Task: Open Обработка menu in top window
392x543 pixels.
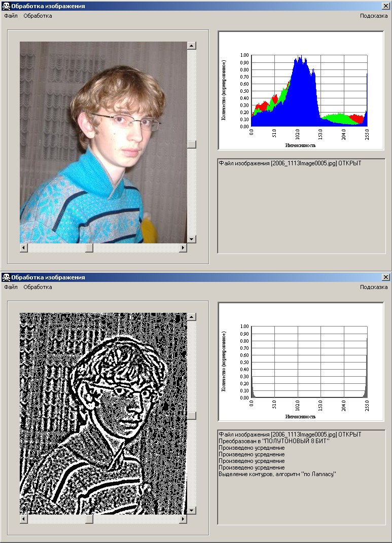Action: pyautogui.click(x=38, y=16)
